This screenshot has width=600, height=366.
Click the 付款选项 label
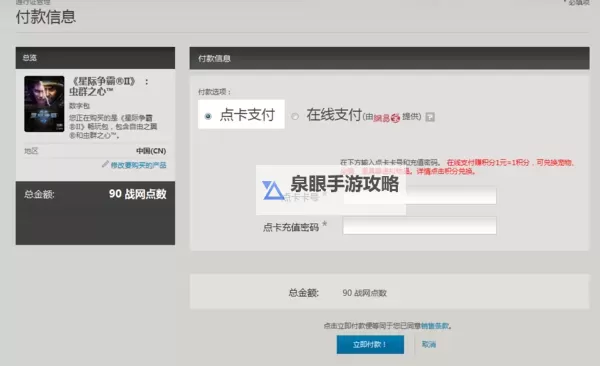pyautogui.click(x=214, y=92)
